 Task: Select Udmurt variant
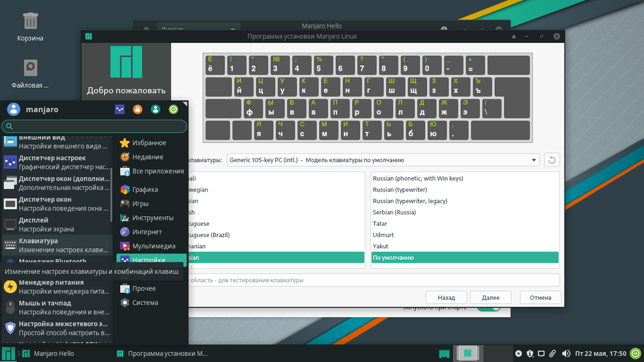pyautogui.click(x=465, y=235)
